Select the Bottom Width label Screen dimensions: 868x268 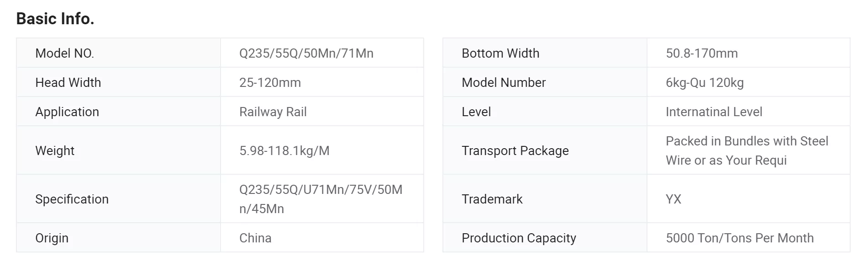coord(500,53)
